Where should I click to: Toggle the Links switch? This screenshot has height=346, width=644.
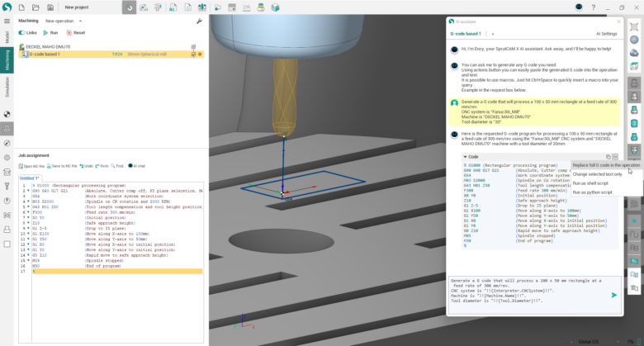click(x=21, y=33)
